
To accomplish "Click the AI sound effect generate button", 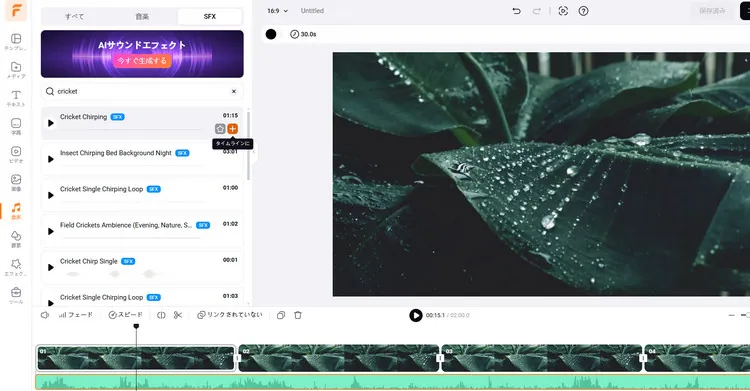I will [x=142, y=60].
